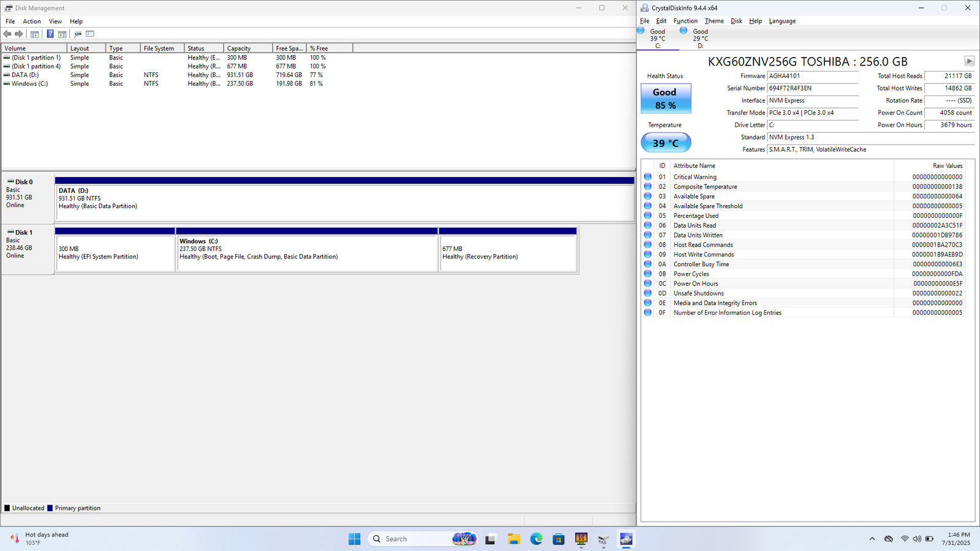Expand the hidden system tray icons chevron
This screenshot has height=551, width=980.
tap(872, 539)
